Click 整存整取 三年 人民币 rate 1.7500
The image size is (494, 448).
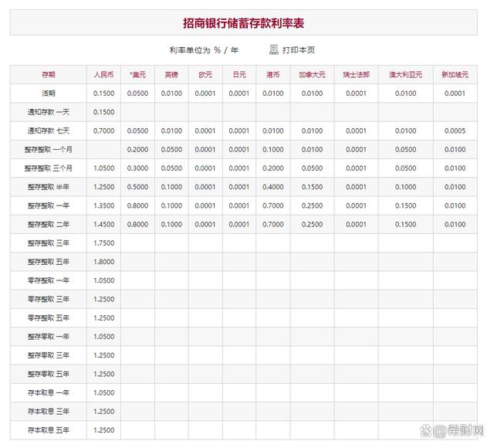coord(103,243)
